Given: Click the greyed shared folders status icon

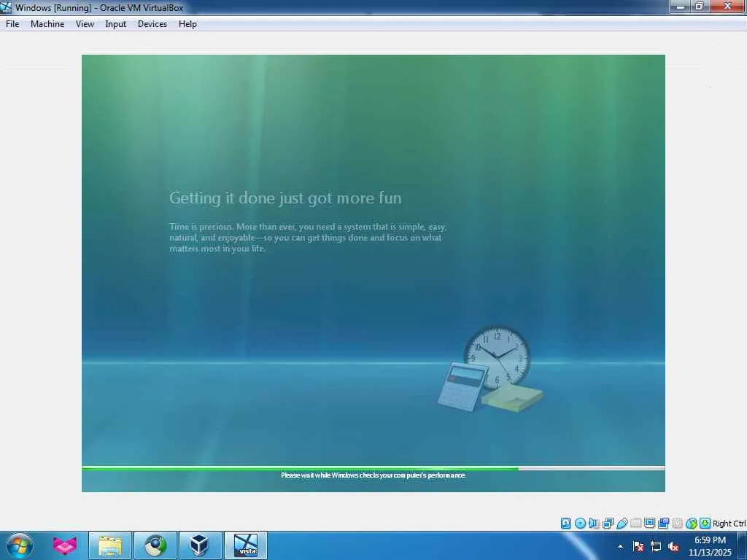Looking at the screenshot, I should point(635,524).
